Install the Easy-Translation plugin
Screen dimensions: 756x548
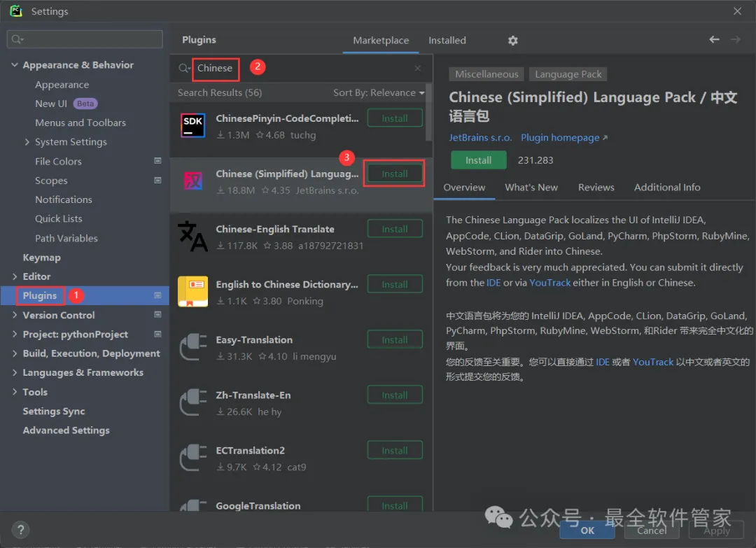tap(395, 340)
